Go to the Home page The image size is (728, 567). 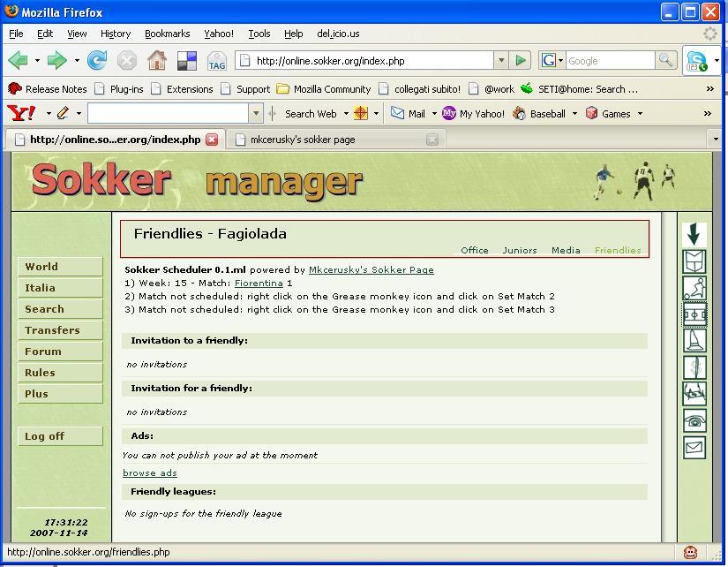157,60
